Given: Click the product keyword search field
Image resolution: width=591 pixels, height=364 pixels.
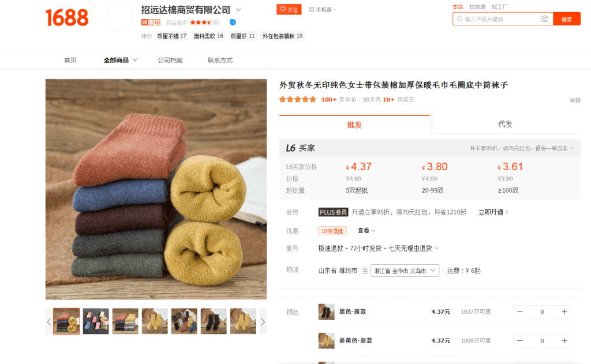Looking at the screenshot, I should tap(498, 19).
